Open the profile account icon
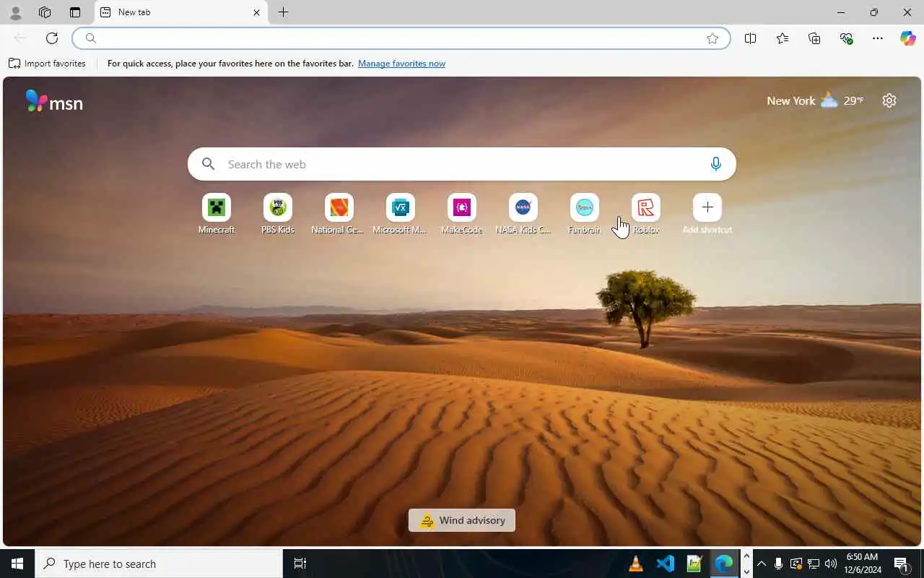This screenshot has width=924, height=578. click(15, 12)
